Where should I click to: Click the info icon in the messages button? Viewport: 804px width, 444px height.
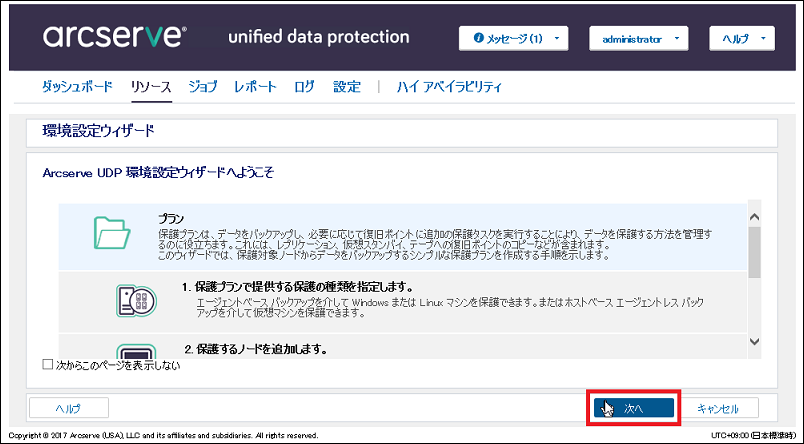(x=478, y=38)
